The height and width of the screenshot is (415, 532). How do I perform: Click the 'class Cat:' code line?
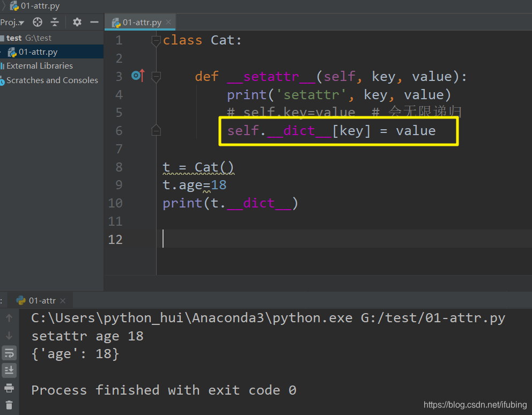[202, 40]
